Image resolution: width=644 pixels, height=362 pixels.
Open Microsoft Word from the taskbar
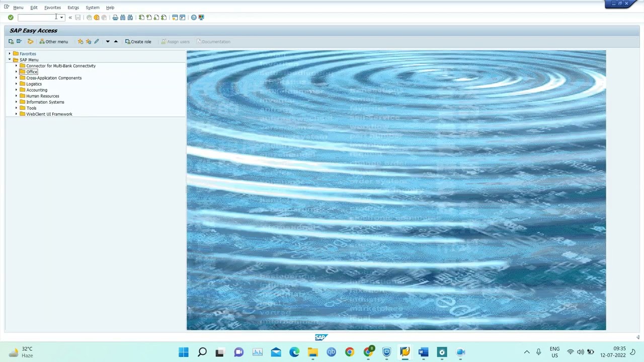tap(423, 352)
